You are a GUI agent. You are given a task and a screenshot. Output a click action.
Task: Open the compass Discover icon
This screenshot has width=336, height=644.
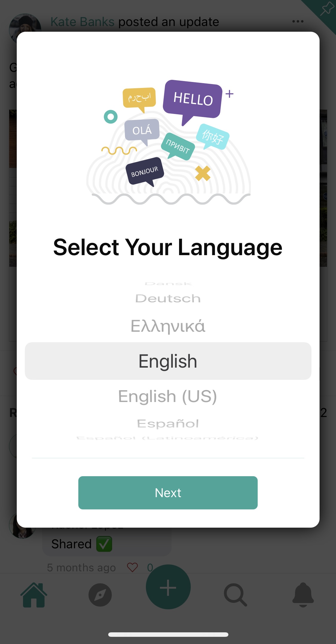click(100, 595)
